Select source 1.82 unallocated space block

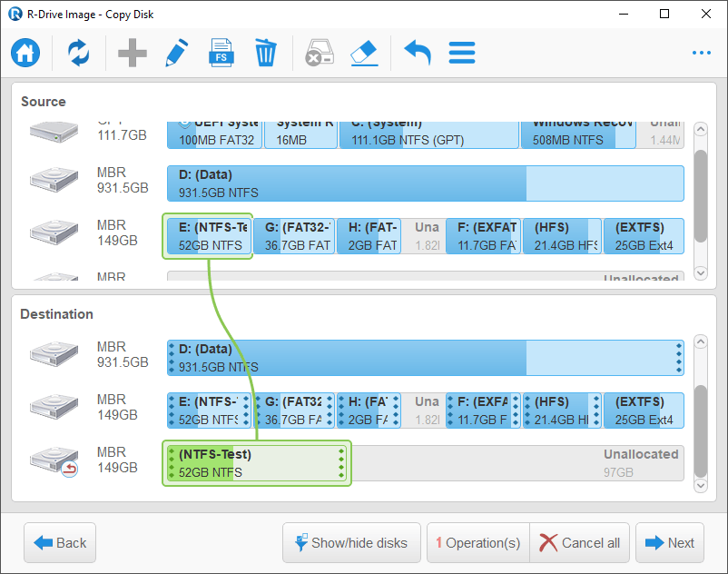tap(423, 236)
